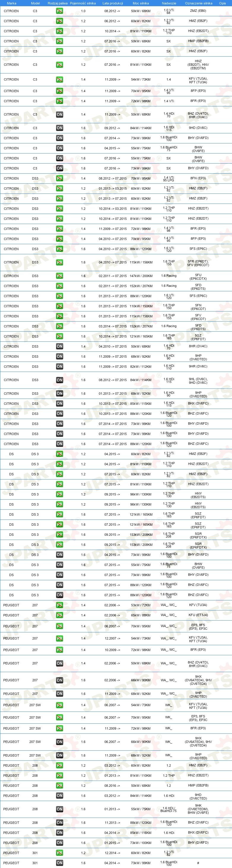Click diesel icon in Peugeot 208 9HK row
Screen dimensions: 232x868
[x=59, y=809]
